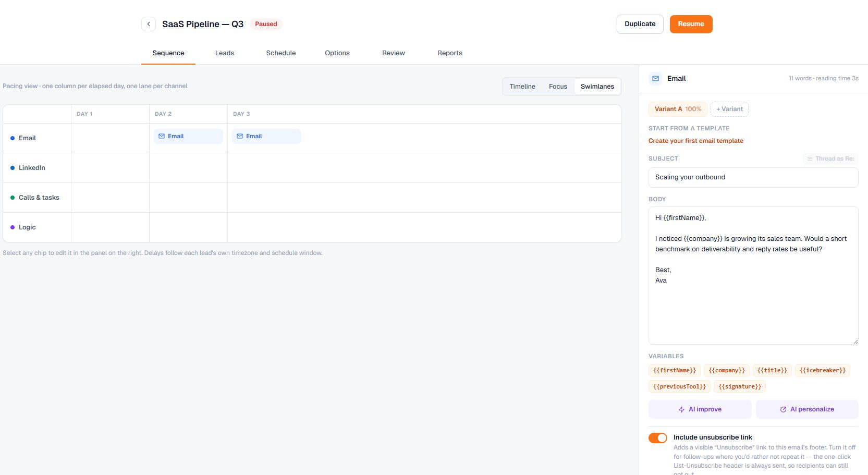Insert the {{title}} variable
Image resolution: width=868 pixels, height=475 pixels.
[772, 371]
